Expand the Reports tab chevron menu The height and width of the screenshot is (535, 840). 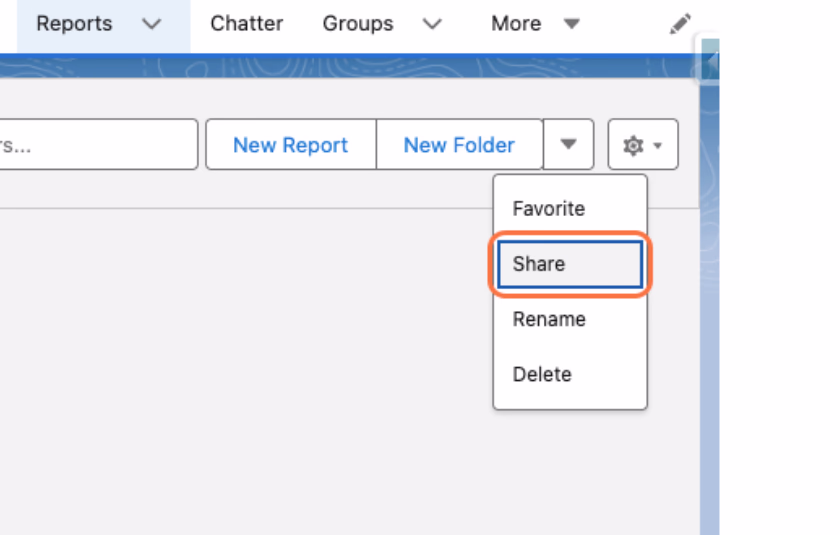tap(152, 24)
